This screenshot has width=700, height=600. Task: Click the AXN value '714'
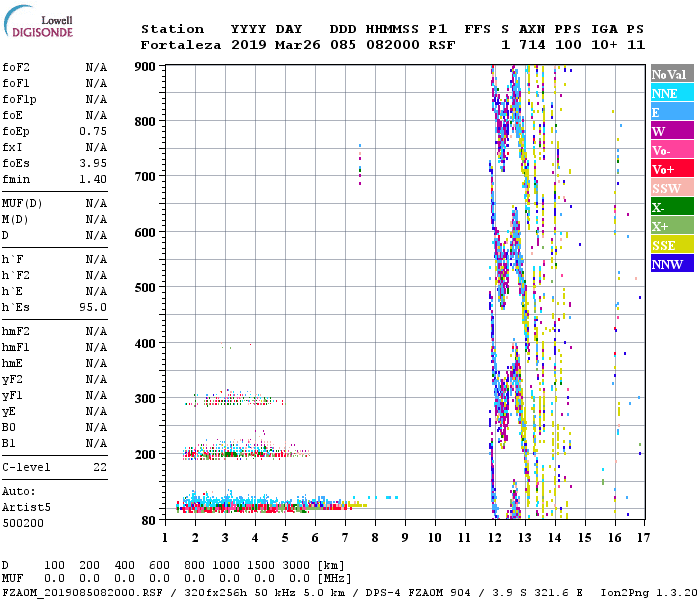click(532, 45)
